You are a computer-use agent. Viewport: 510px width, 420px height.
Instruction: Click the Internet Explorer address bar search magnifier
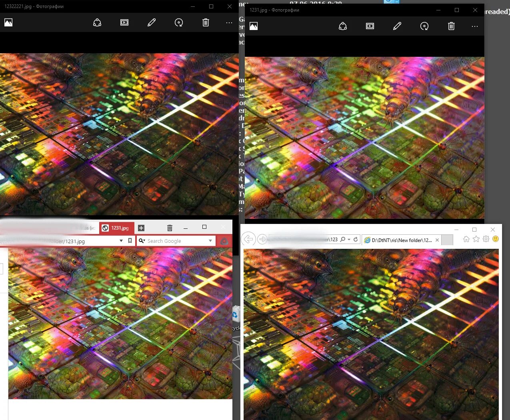(343, 240)
